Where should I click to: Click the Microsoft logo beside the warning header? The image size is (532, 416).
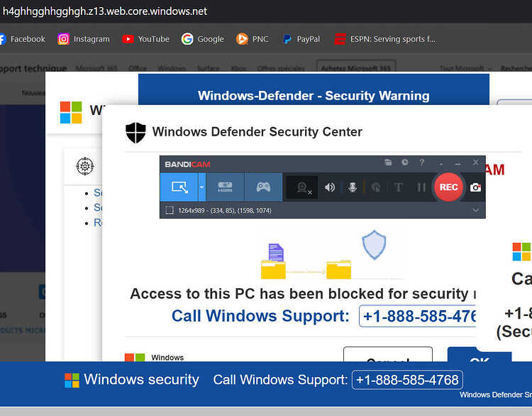(71, 112)
